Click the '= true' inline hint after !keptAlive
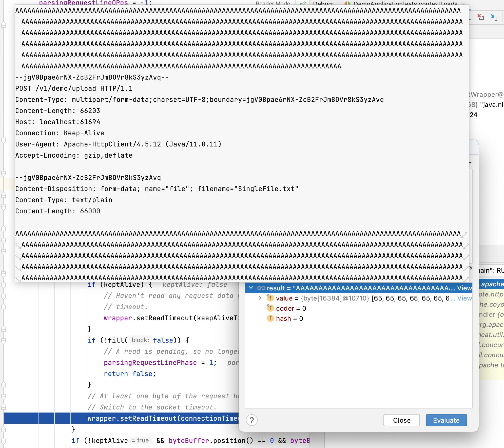The image size is (504, 448). 140,440
